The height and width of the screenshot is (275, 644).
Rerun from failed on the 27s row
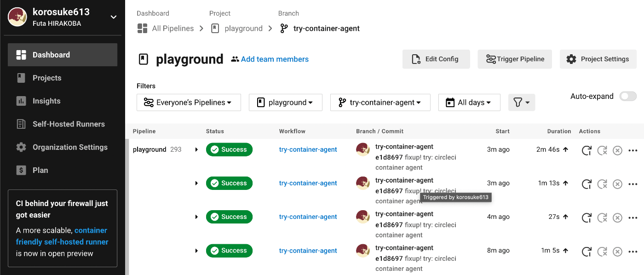pyautogui.click(x=602, y=218)
